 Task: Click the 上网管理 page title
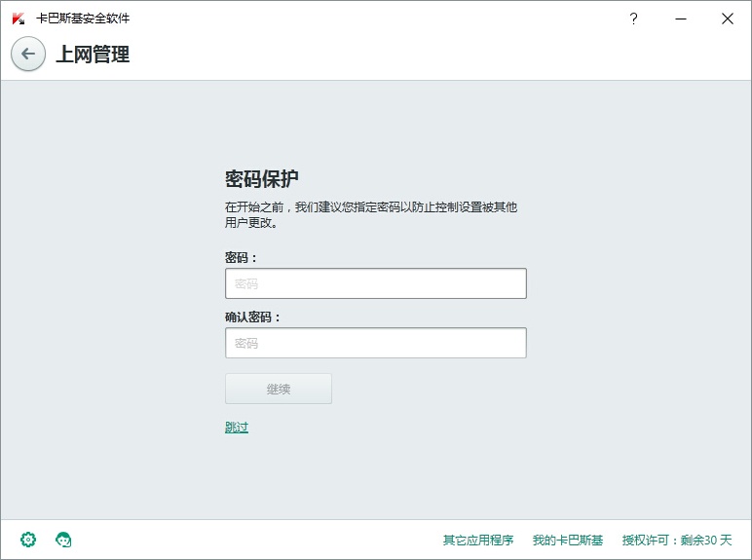[x=93, y=54]
